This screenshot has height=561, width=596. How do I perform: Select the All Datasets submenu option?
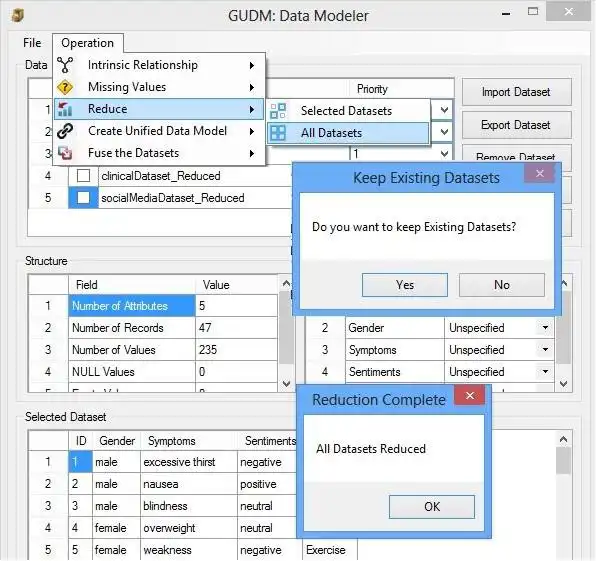point(348,133)
